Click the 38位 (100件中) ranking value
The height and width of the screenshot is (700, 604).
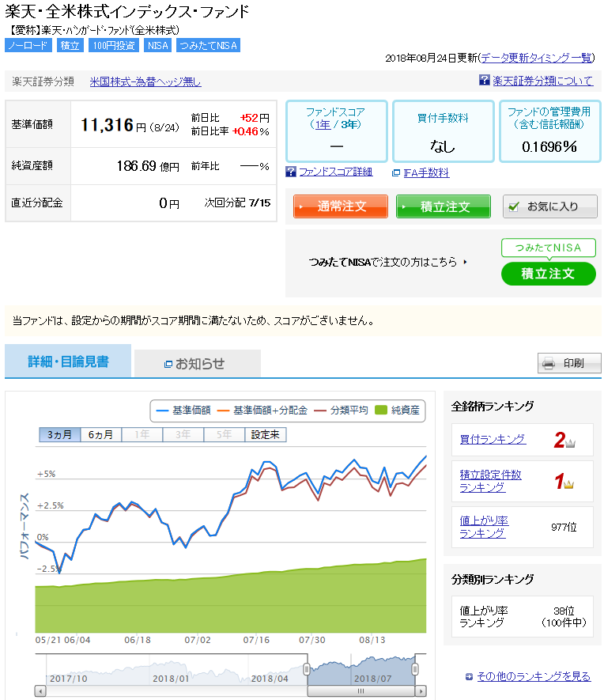[x=564, y=616]
